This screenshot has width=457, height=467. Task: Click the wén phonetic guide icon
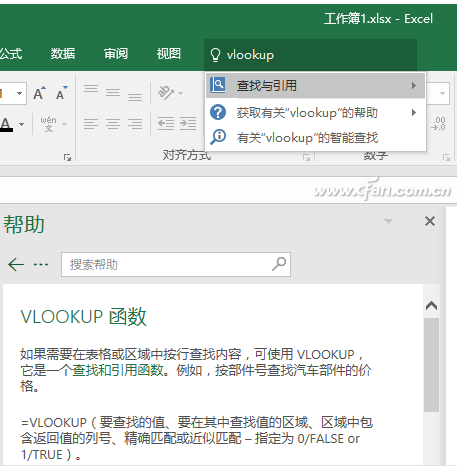49,124
